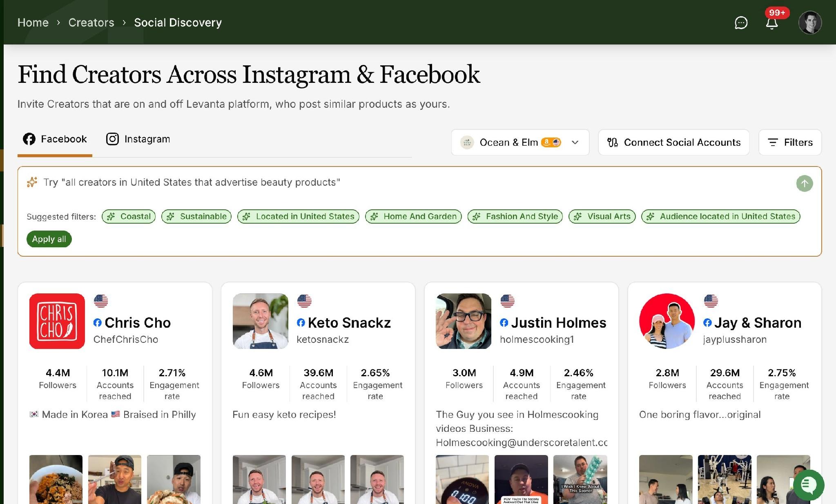Image resolution: width=836 pixels, height=504 pixels.
Task: Click Jay & Sharon 2.75% Engagement rate
Action: pos(784,384)
